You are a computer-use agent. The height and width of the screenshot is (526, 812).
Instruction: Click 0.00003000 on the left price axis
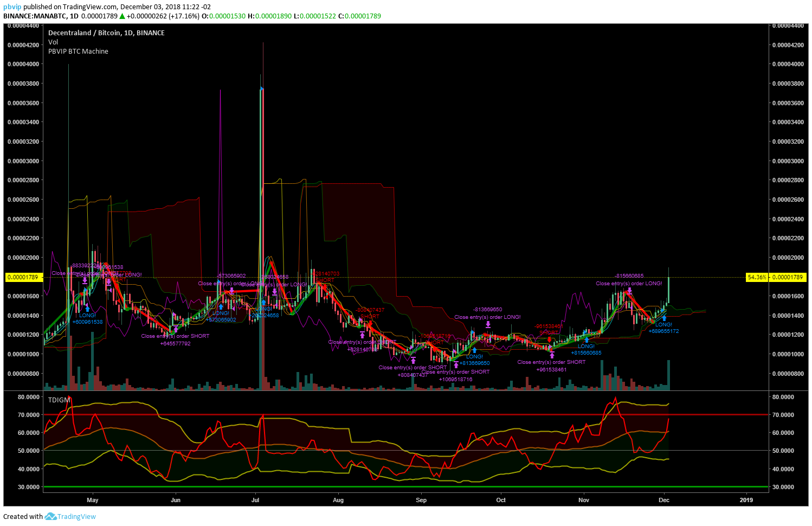pos(23,161)
